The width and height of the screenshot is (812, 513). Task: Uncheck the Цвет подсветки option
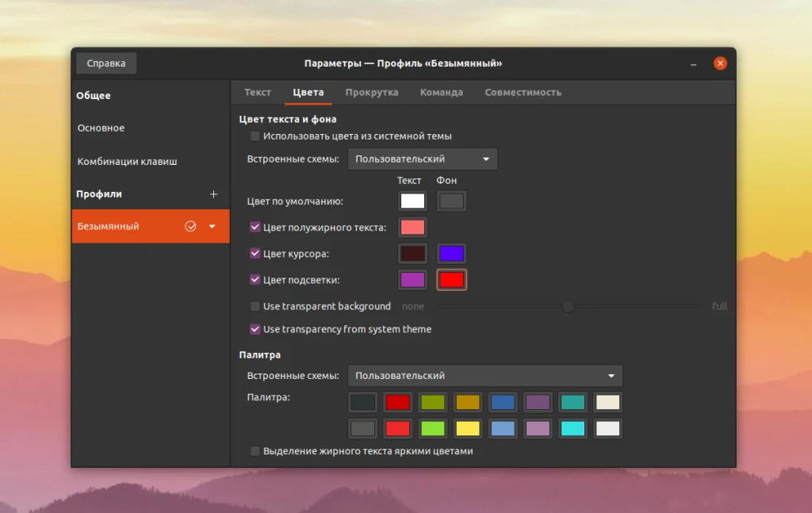pos(255,279)
